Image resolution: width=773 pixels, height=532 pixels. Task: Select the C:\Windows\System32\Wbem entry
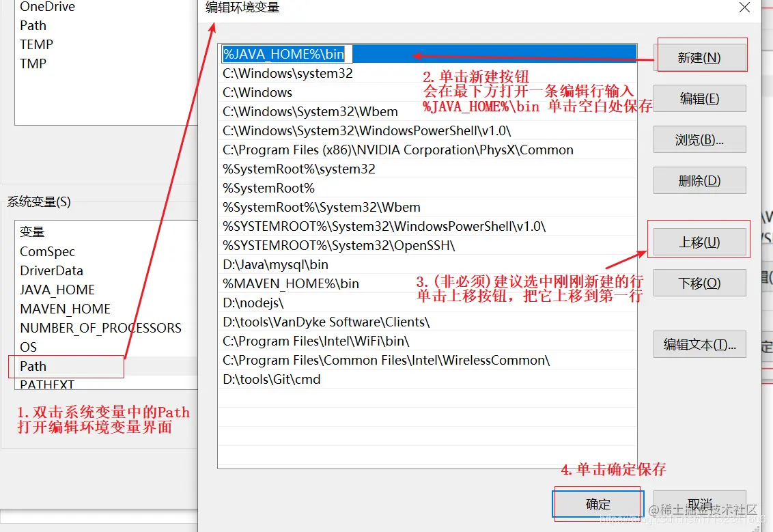(x=427, y=111)
